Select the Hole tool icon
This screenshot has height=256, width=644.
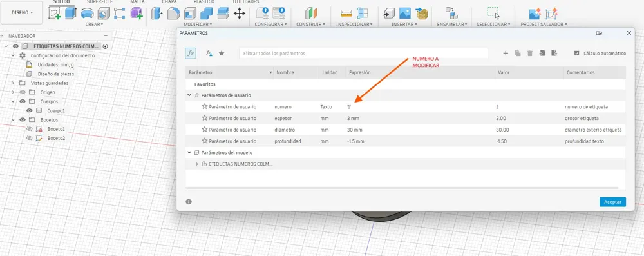tap(104, 14)
